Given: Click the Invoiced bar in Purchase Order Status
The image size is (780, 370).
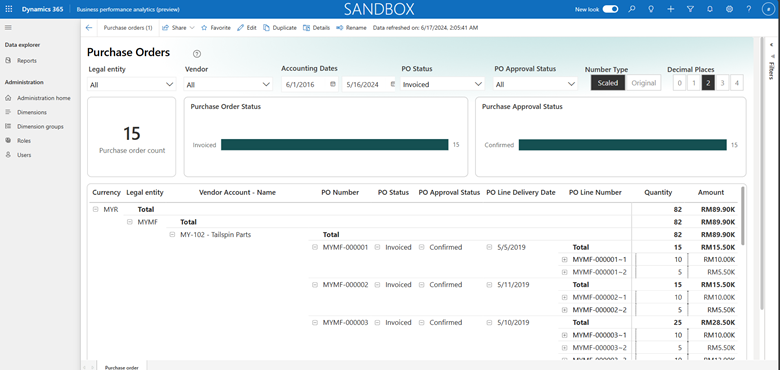Looking at the screenshot, I should coord(335,145).
